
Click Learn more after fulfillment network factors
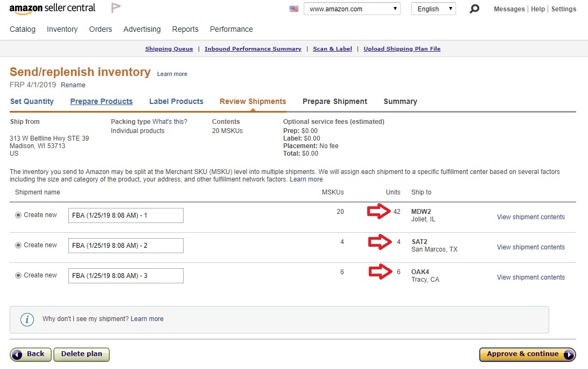(x=306, y=179)
